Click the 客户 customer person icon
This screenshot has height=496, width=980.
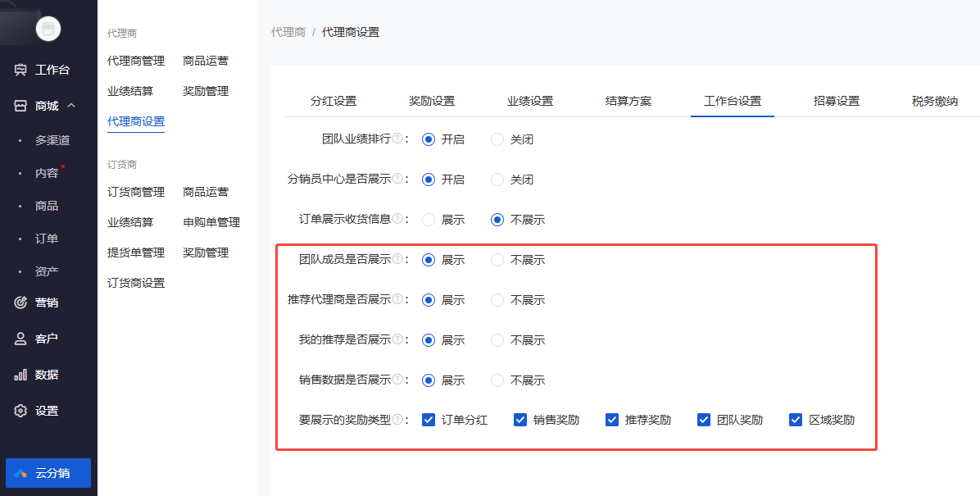pyautogui.click(x=20, y=339)
